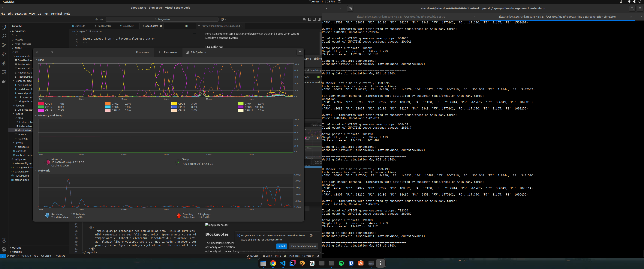Click split editor right icon
The width and height of the screenshot is (644, 269).
pos(186,26)
